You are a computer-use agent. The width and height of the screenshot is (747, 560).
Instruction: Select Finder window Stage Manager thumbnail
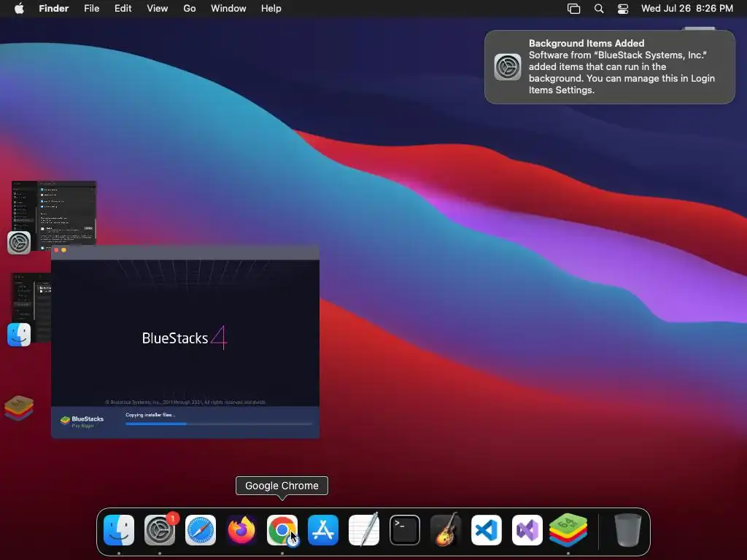31,307
